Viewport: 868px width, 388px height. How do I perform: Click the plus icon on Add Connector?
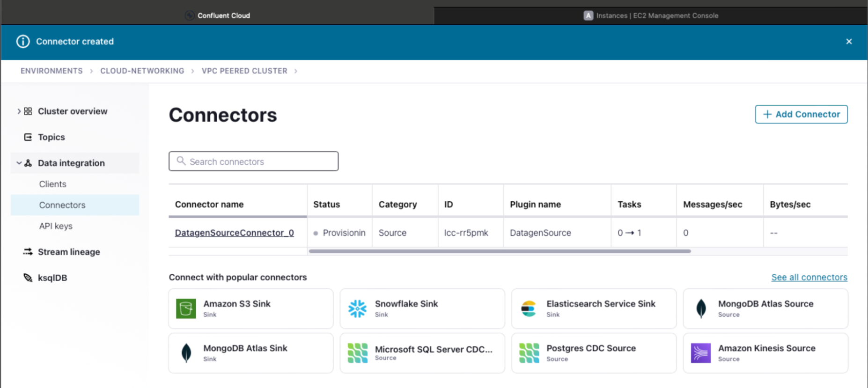tap(767, 114)
